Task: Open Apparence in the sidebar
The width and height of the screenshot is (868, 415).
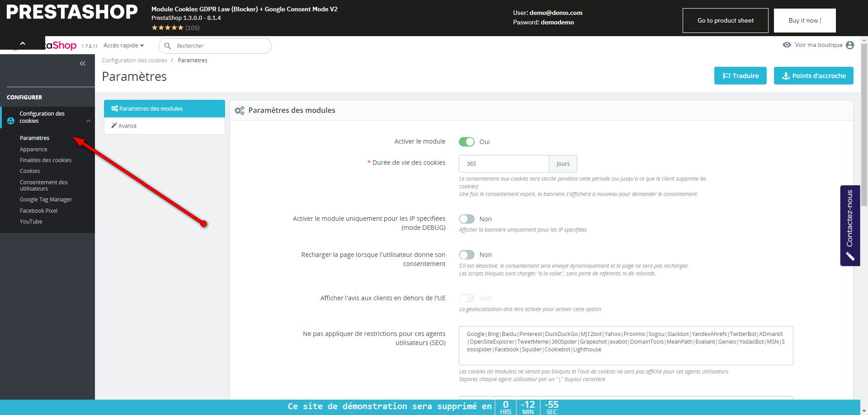Action: point(33,149)
